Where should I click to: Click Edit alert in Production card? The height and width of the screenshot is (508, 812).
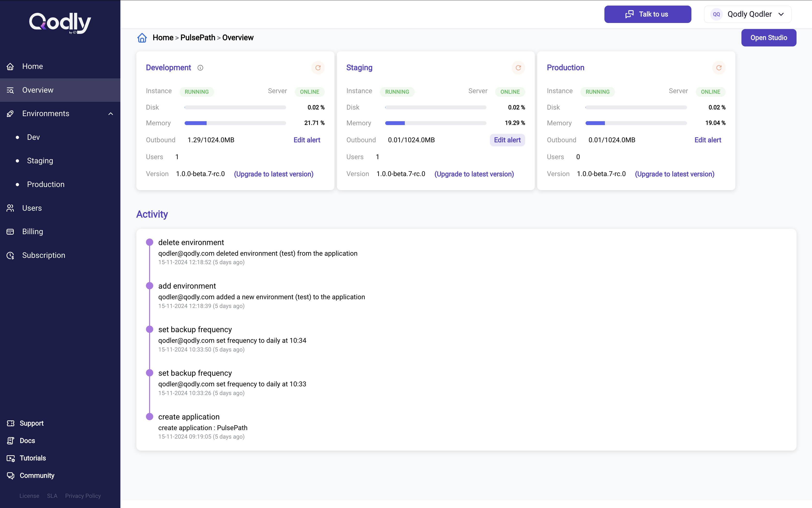tap(708, 140)
